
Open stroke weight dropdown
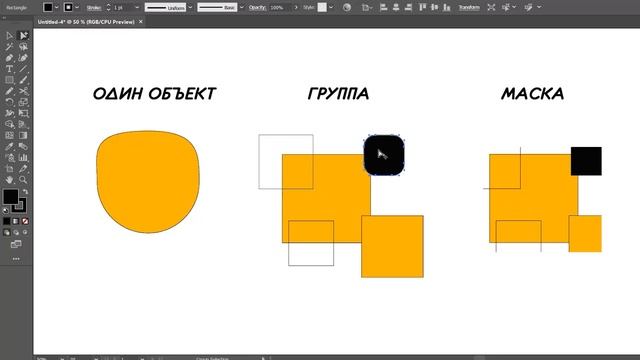(137, 7)
